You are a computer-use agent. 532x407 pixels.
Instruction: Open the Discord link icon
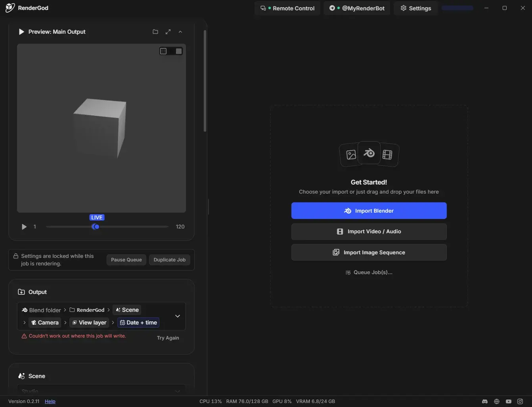click(x=484, y=401)
